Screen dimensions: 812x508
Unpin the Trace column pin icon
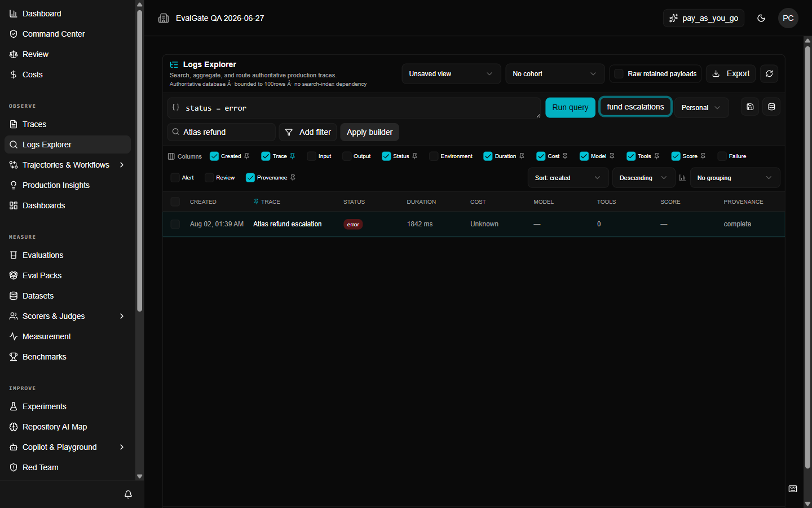click(292, 156)
